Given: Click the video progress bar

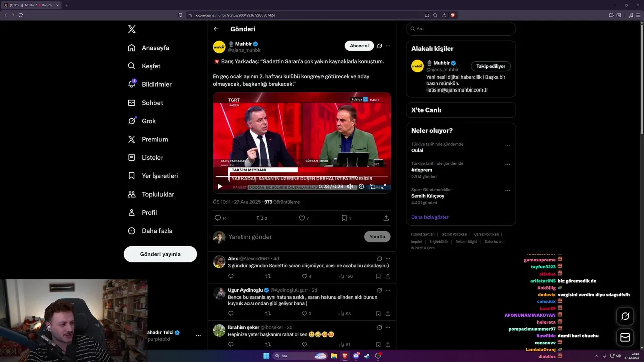Looking at the screenshot, I should pyautogui.click(x=302, y=177).
